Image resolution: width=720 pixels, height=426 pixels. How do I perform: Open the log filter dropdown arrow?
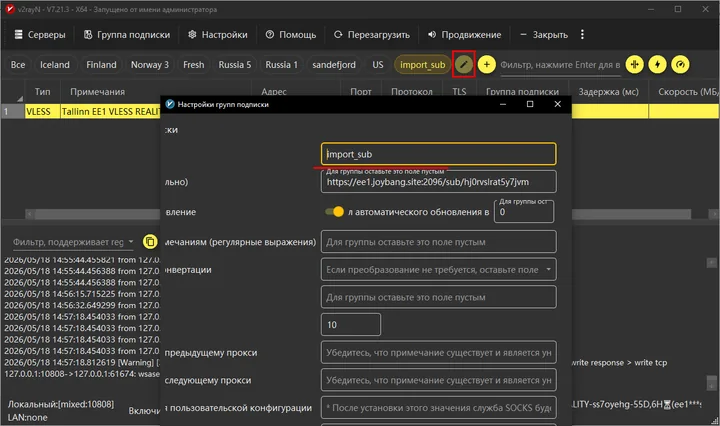131,241
